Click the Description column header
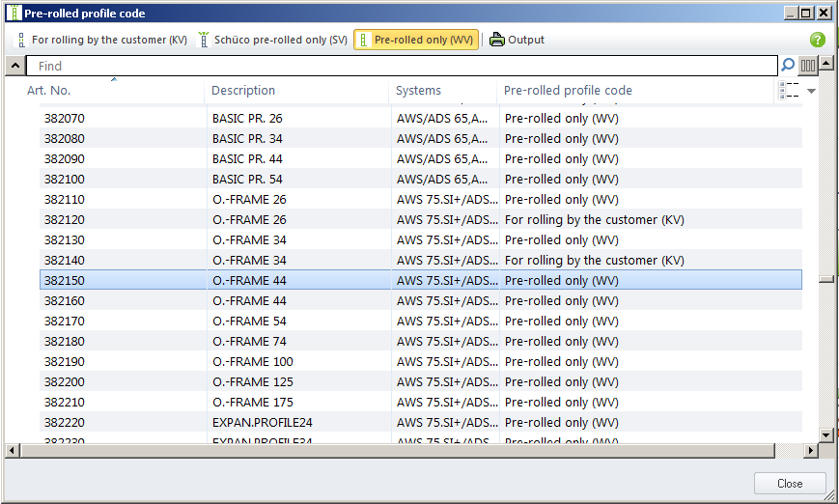Image resolution: width=839 pixels, height=504 pixels. 243,91
